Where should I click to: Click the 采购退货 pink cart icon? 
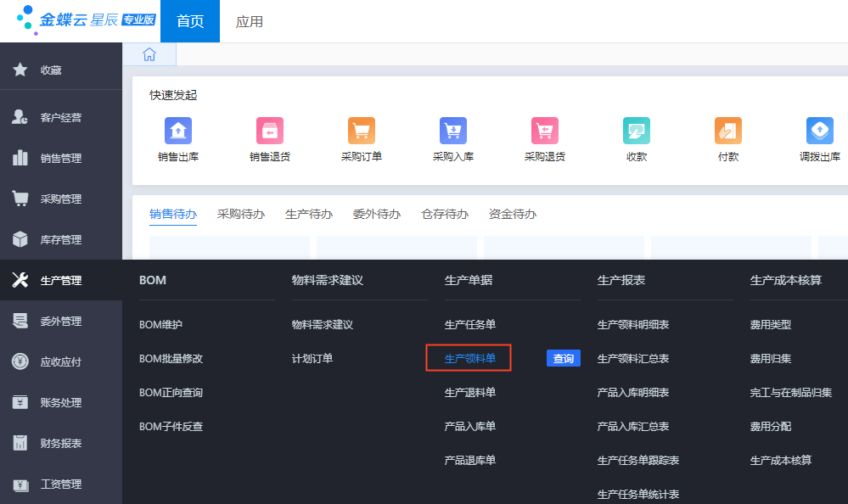545,131
